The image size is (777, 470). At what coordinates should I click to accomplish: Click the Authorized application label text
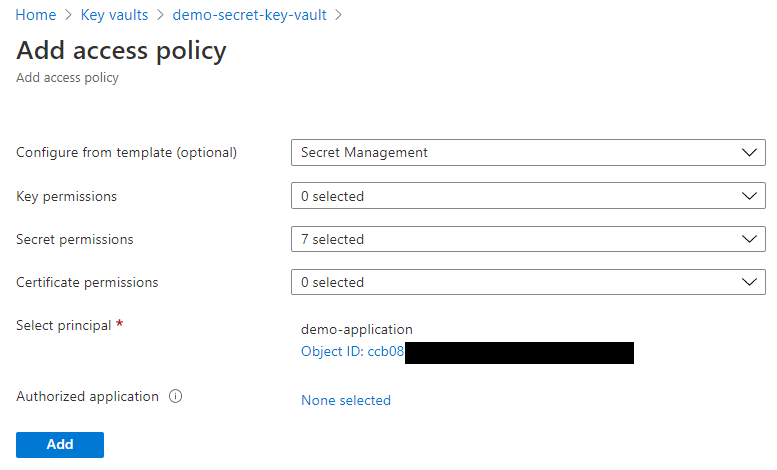[x=87, y=396]
